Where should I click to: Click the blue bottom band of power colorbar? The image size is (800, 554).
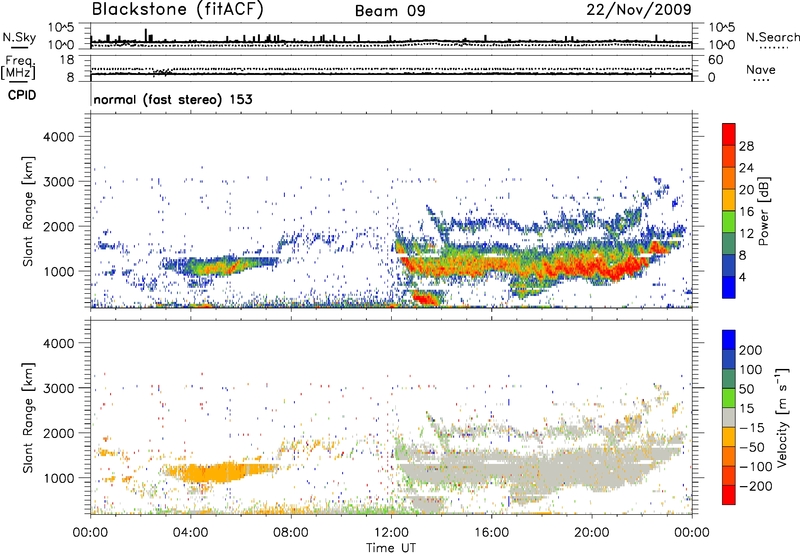(729, 287)
